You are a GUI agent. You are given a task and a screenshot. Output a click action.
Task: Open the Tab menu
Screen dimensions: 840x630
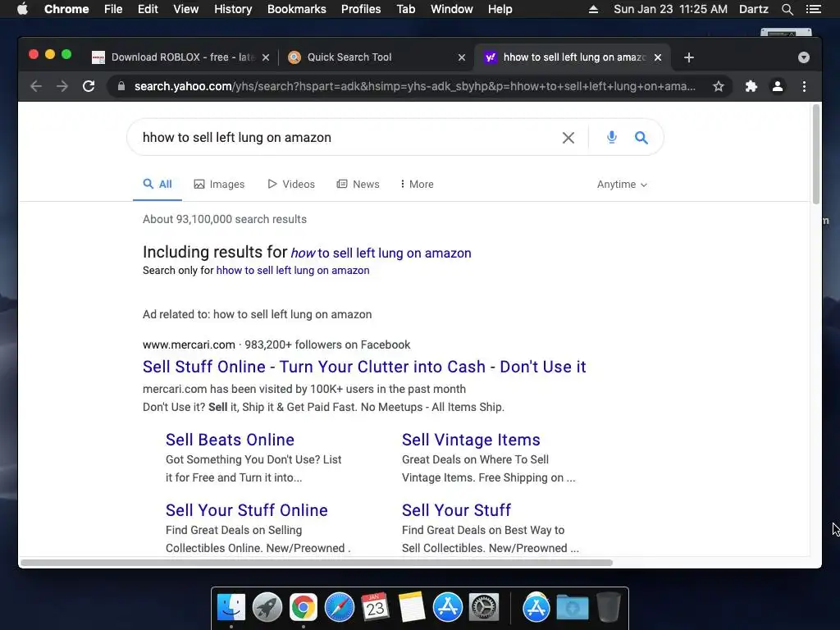pyautogui.click(x=405, y=9)
